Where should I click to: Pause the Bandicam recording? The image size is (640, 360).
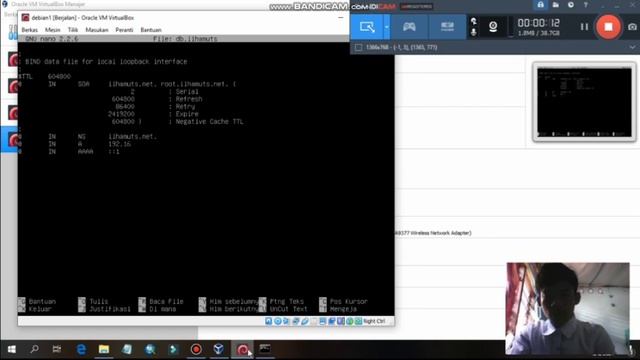[584, 27]
